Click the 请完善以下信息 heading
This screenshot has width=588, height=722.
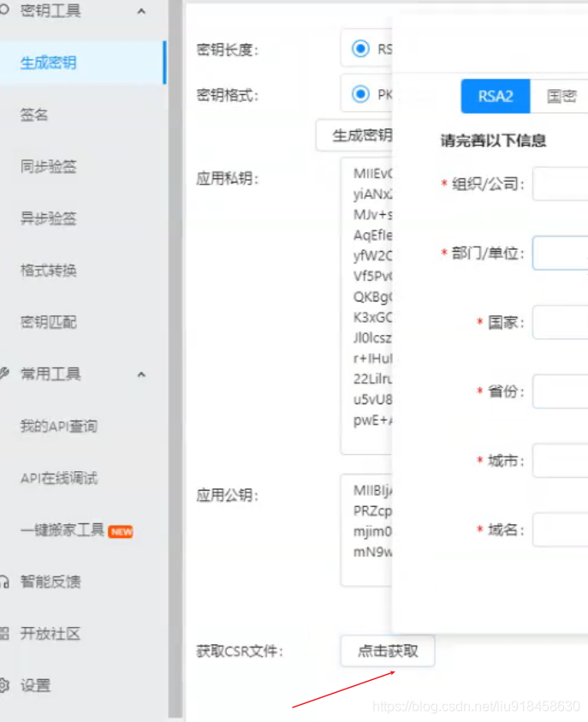pos(493,140)
